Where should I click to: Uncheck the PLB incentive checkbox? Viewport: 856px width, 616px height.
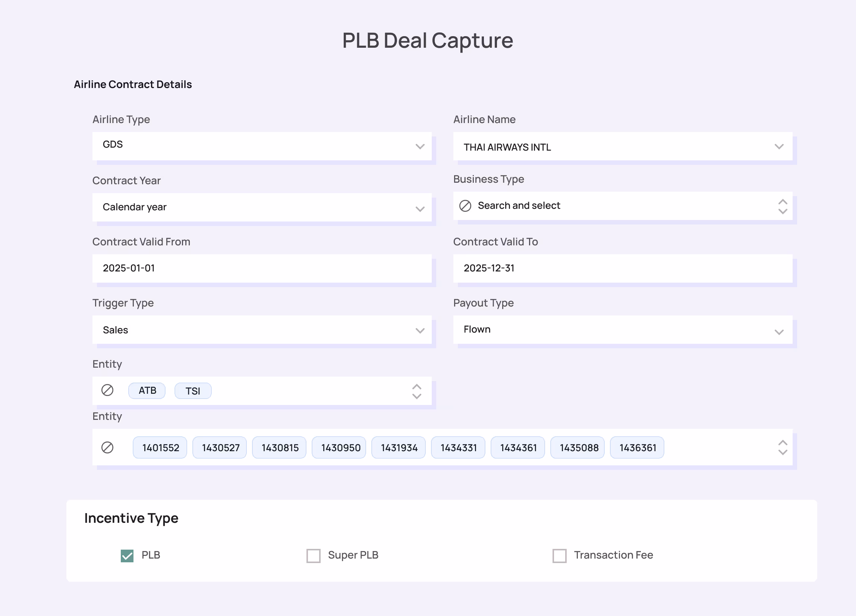coord(127,556)
